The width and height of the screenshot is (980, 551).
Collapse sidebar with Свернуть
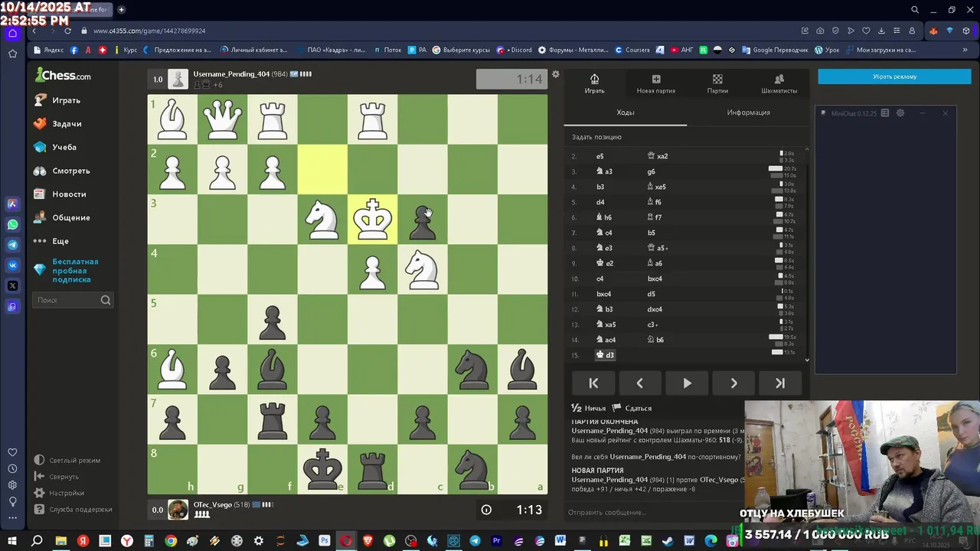coord(57,477)
